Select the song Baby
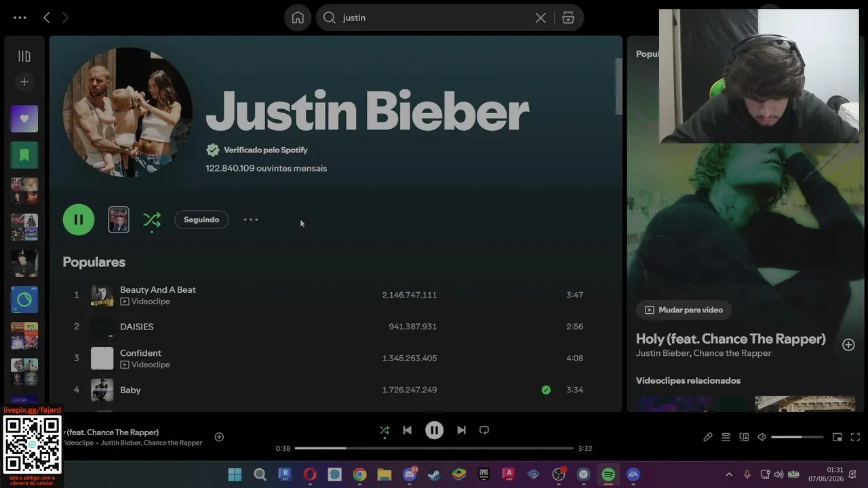 click(x=130, y=390)
